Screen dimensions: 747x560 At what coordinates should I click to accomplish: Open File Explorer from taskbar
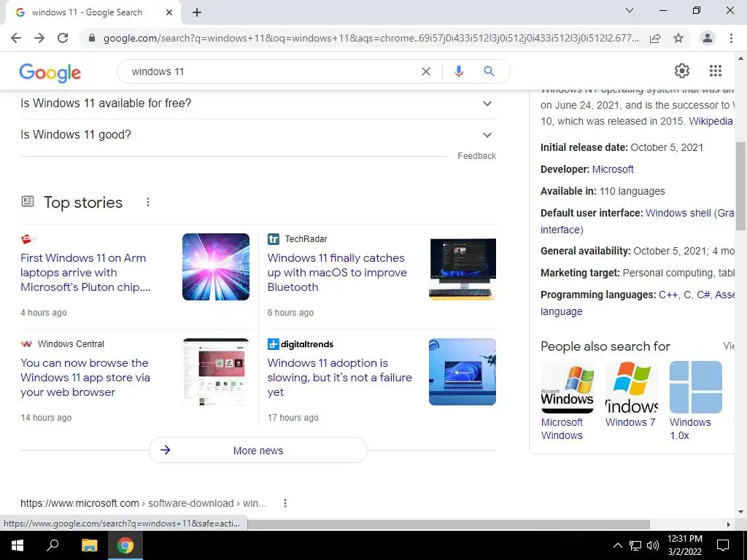click(89, 545)
